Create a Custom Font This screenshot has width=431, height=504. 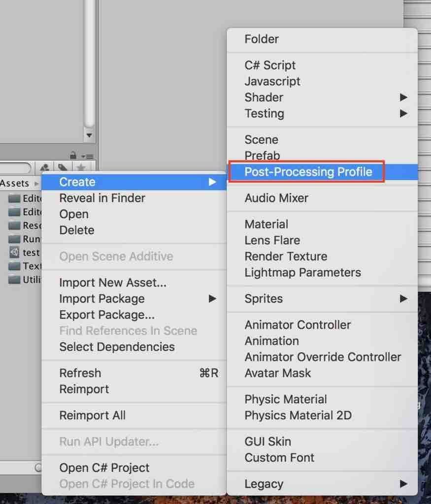(x=322, y=458)
